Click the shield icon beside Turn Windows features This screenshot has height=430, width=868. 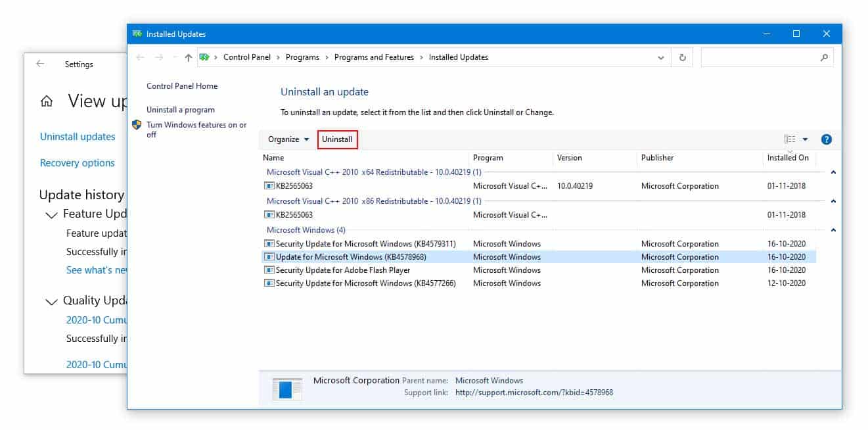[x=137, y=125]
